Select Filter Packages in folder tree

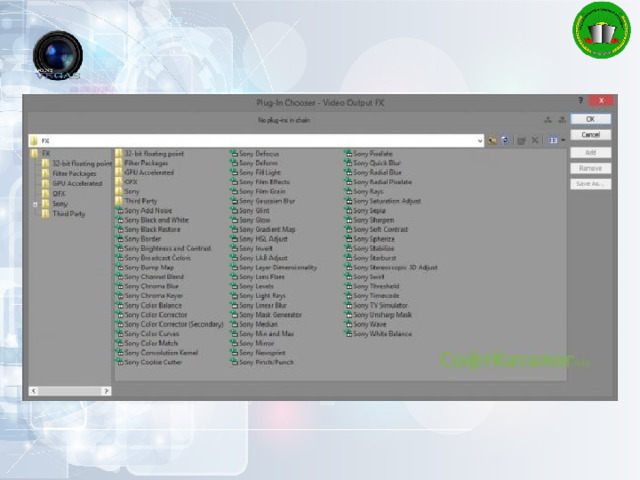(74, 173)
